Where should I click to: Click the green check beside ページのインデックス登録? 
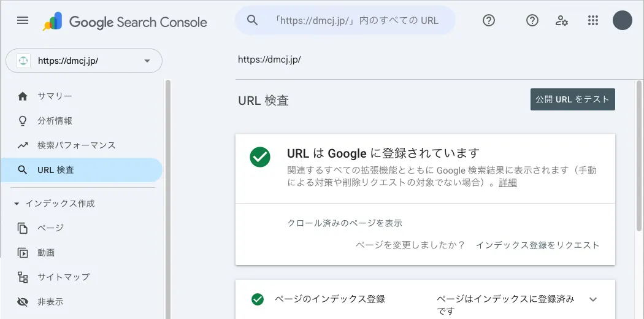258,299
